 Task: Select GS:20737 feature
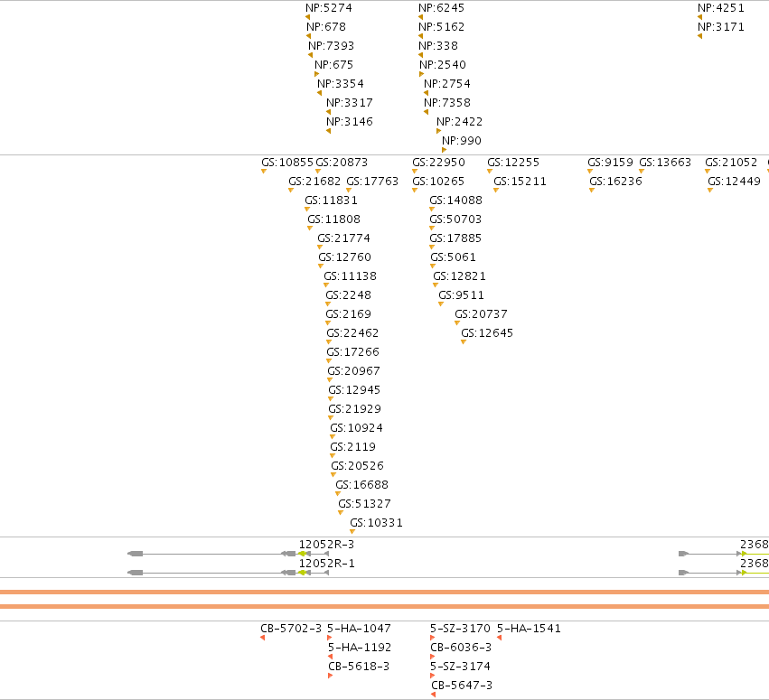click(481, 314)
